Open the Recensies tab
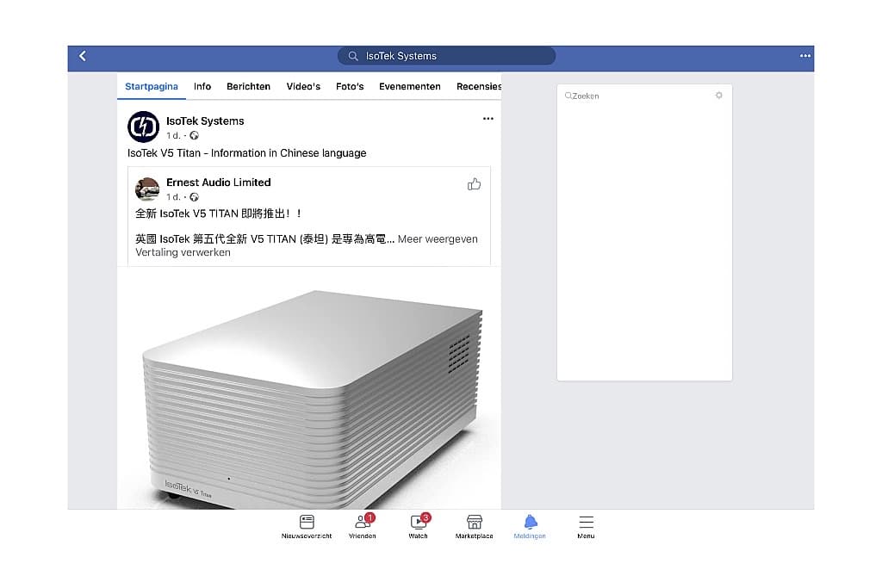This screenshot has height=588, width=882. point(478,86)
